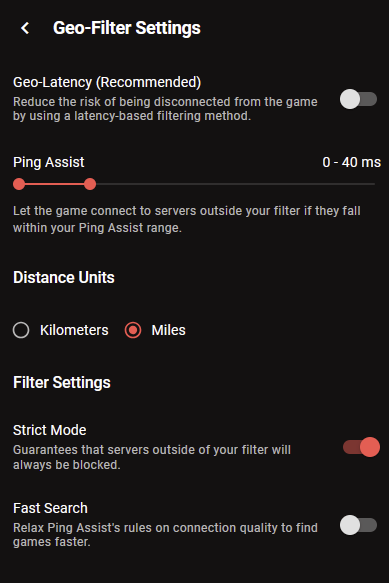This screenshot has width=389, height=583.
Task: Select the Miles radio button
Action: (x=133, y=330)
